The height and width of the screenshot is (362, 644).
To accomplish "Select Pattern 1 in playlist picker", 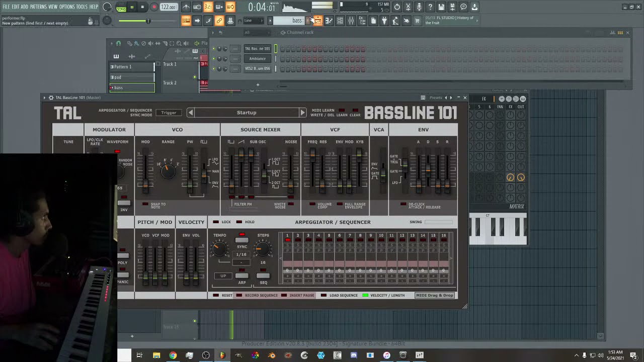I will click(x=132, y=67).
